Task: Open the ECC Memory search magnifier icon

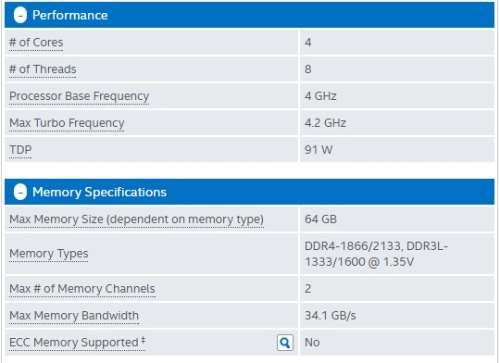Action: tap(285, 342)
